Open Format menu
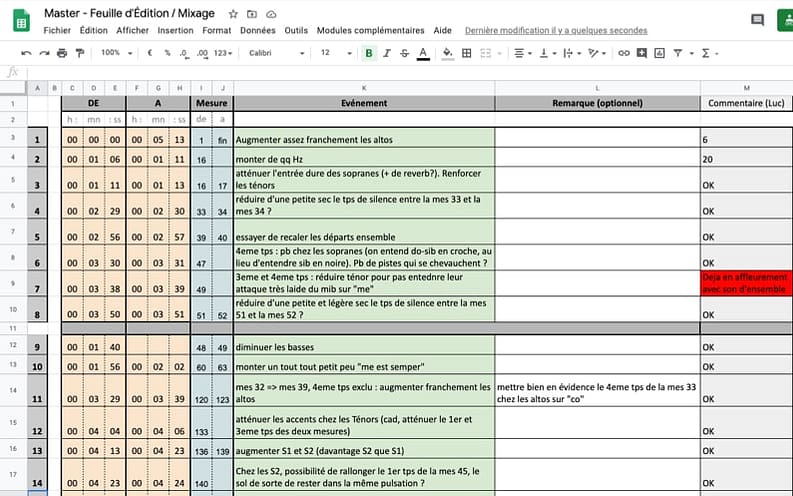793x496 pixels. pyautogui.click(x=216, y=30)
